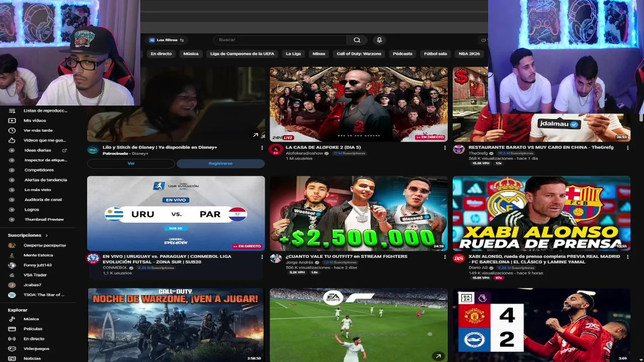644x362 pixels.
Task: Open options menu for Restaurante Barato video
Action: (627, 148)
